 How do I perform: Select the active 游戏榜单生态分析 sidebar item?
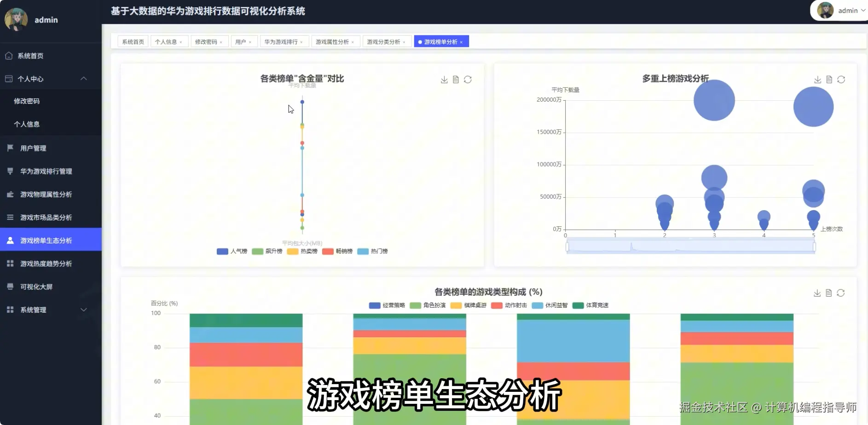tap(51, 240)
